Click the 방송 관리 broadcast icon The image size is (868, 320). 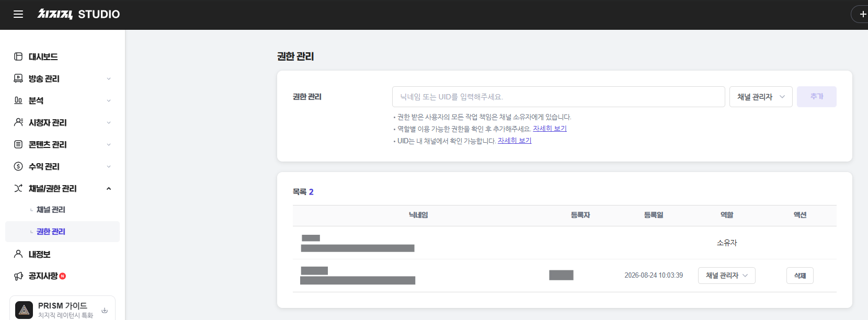[x=18, y=78]
